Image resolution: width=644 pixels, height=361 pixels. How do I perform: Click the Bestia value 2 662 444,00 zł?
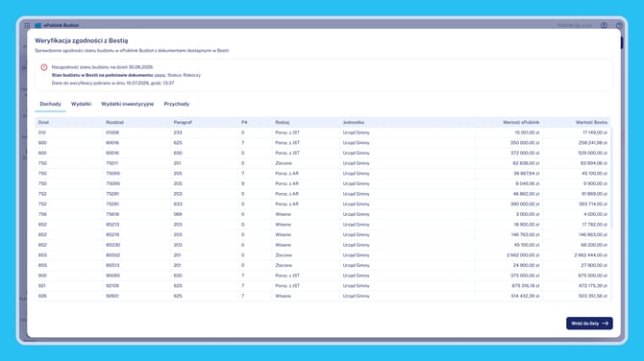[591, 255]
